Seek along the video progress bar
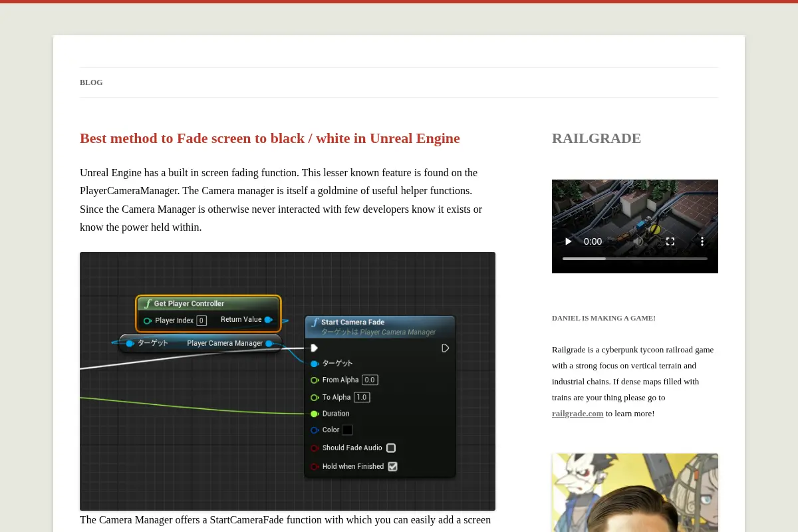Viewport: 798px width, 532px height. [635, 259]
